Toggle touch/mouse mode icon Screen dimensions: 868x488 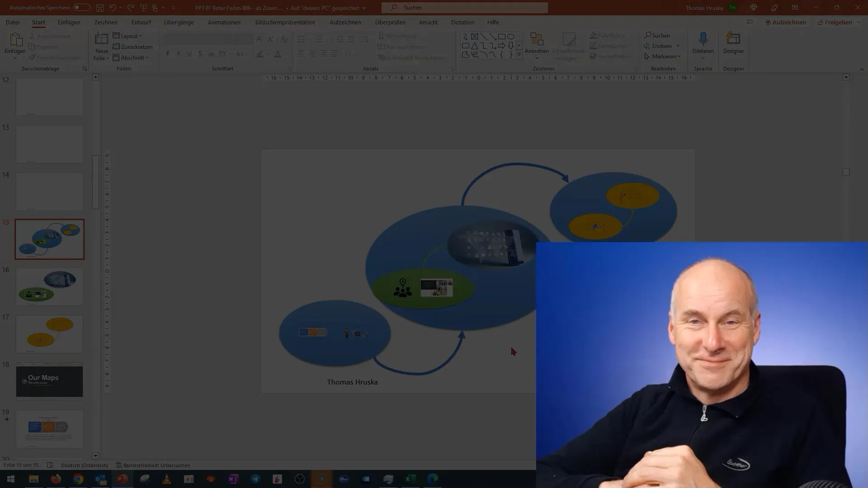coord(155,8)
